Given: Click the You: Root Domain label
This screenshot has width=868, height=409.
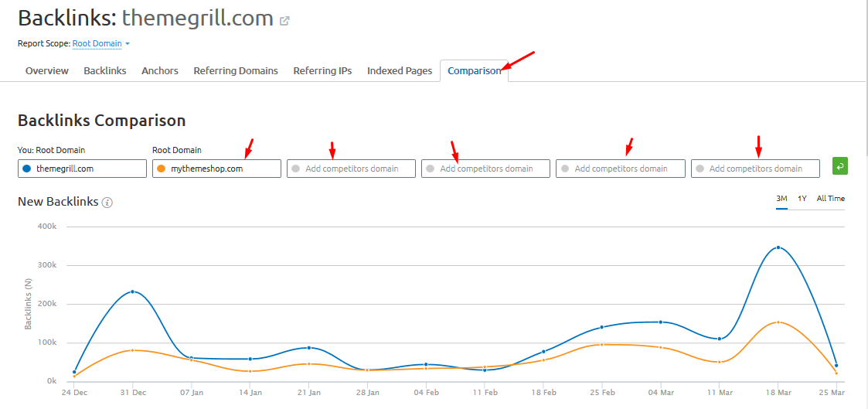Looking at the screenshot, I should point(52,150).
